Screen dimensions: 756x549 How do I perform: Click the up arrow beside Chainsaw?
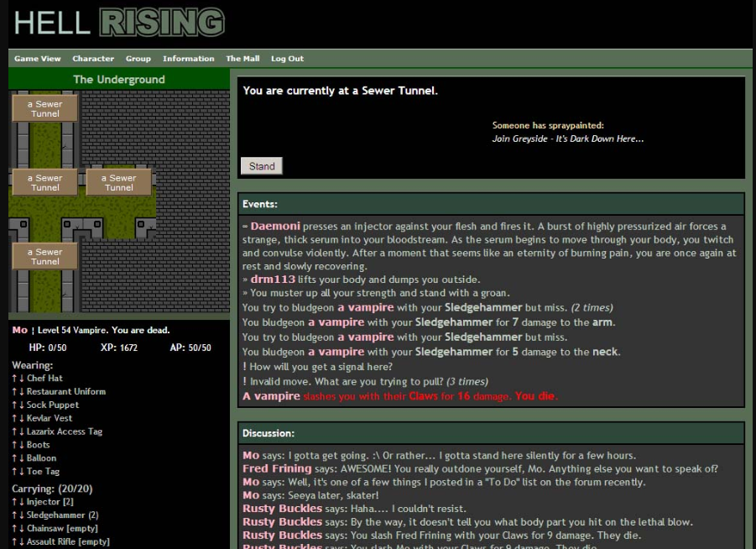14,529
